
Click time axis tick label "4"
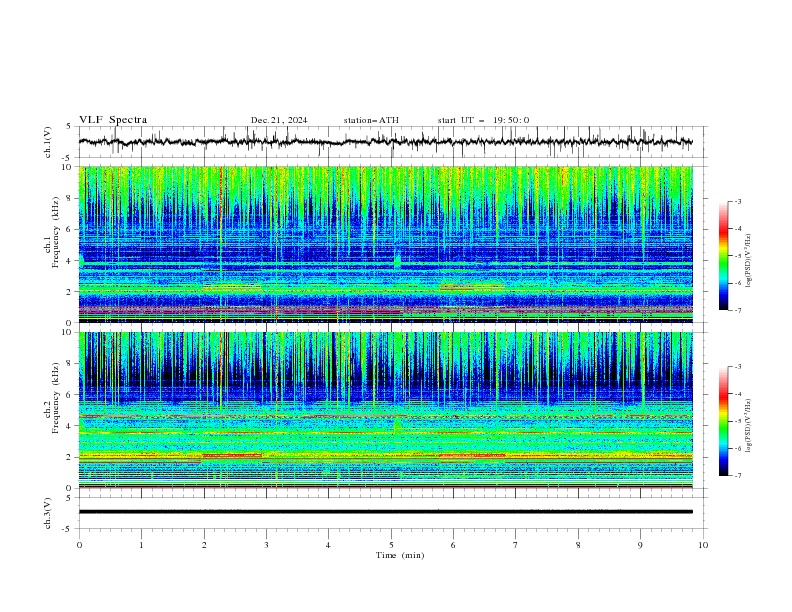328,545
